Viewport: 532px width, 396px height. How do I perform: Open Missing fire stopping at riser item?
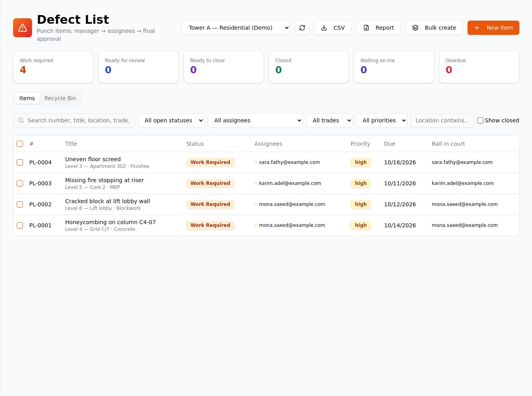click(104, 180)
